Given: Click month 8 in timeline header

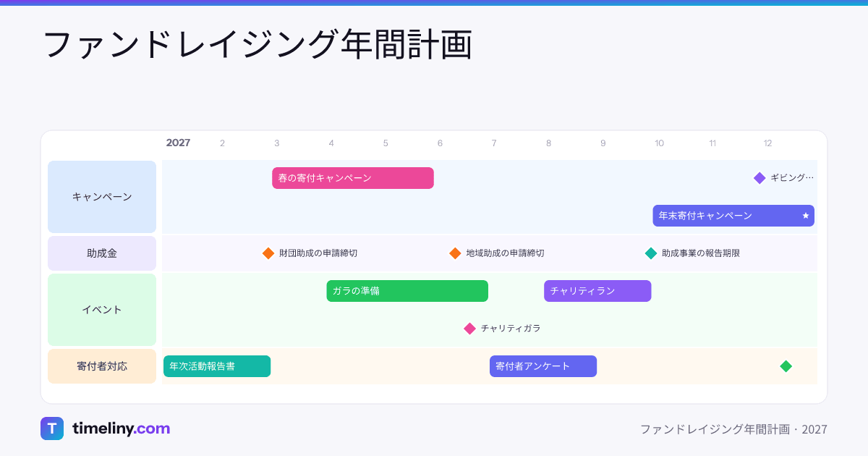Looking at the screenshot, I should tap(548, 143).
